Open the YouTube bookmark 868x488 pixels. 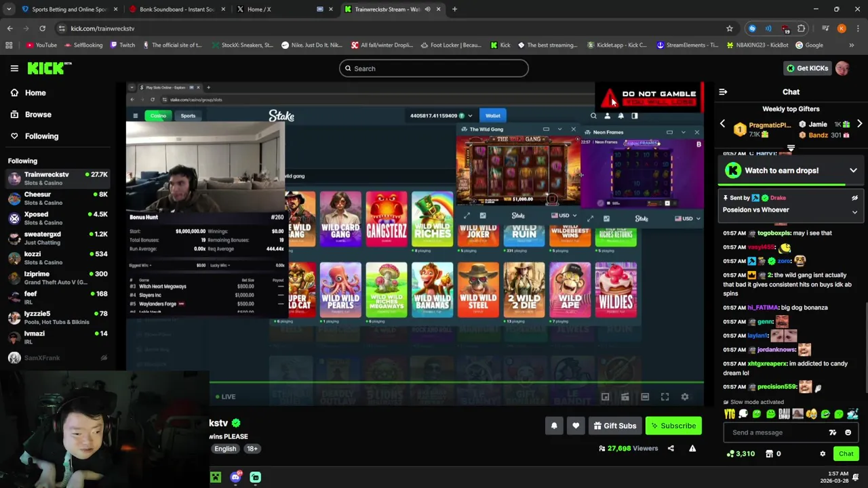(41, 45)
